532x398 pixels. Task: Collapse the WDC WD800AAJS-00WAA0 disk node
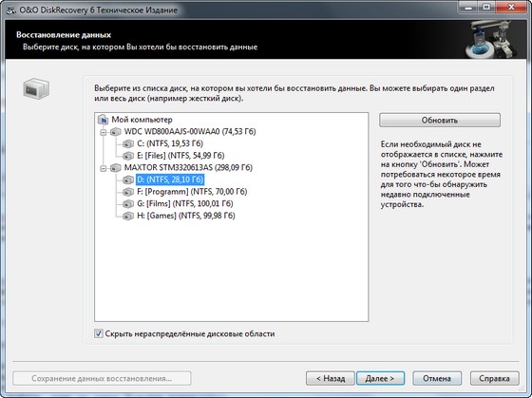(104, 132)
